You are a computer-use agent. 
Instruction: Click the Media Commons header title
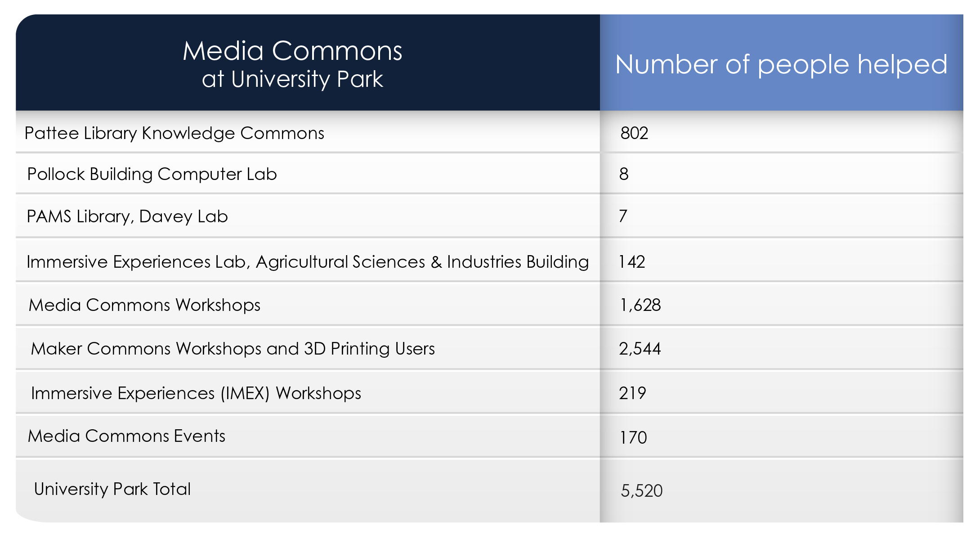pos(292,63)
